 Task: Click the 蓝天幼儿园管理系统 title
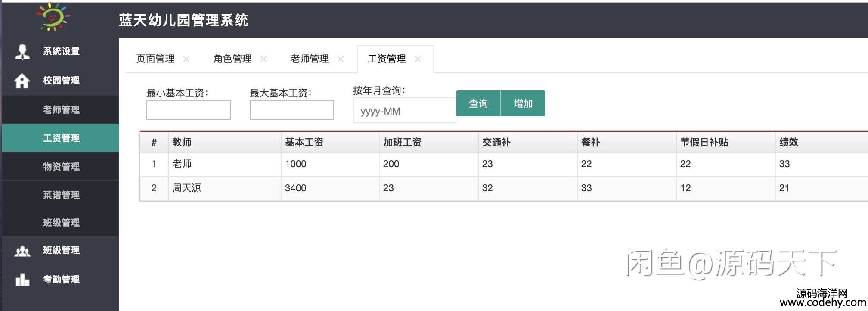pos(184,20)
